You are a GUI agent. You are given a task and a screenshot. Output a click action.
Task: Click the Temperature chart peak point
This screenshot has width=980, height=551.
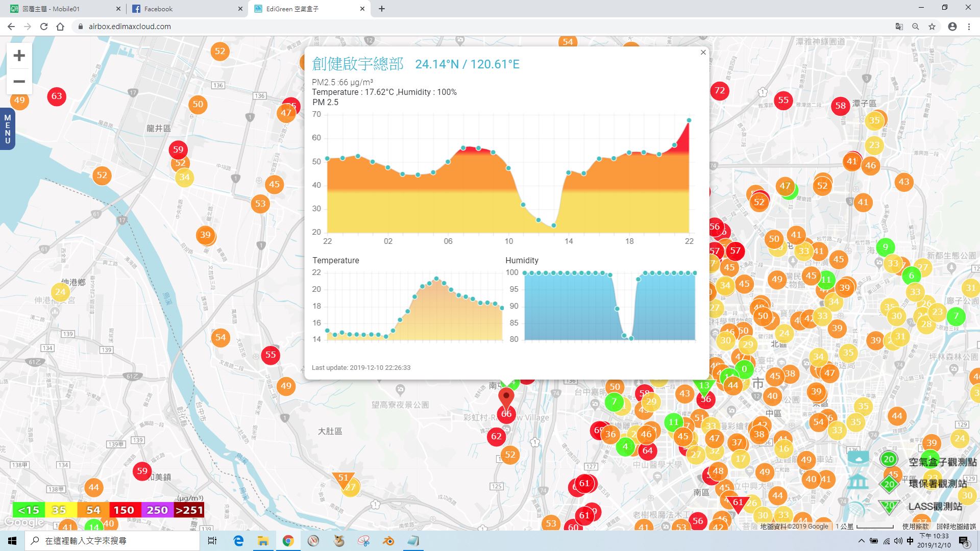tap(436, 279)
